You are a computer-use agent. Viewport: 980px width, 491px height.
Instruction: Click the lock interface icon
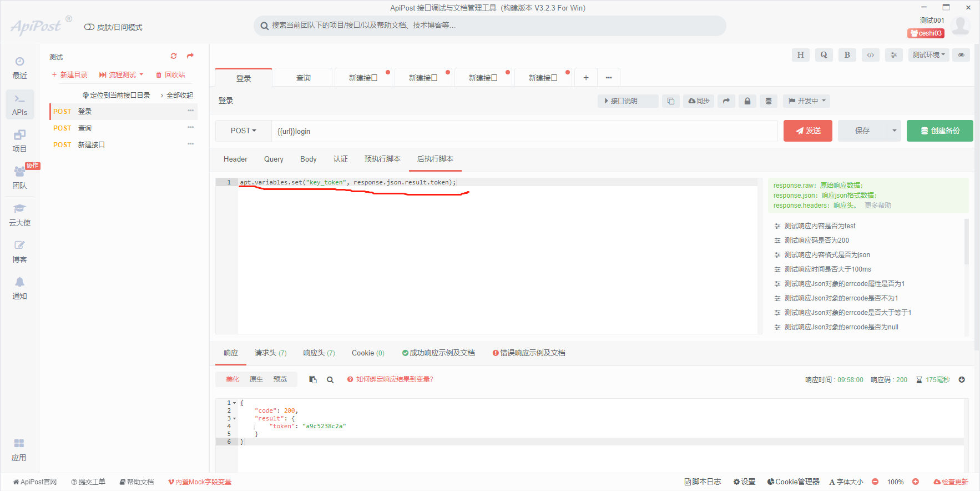click(x=747, y=101)
